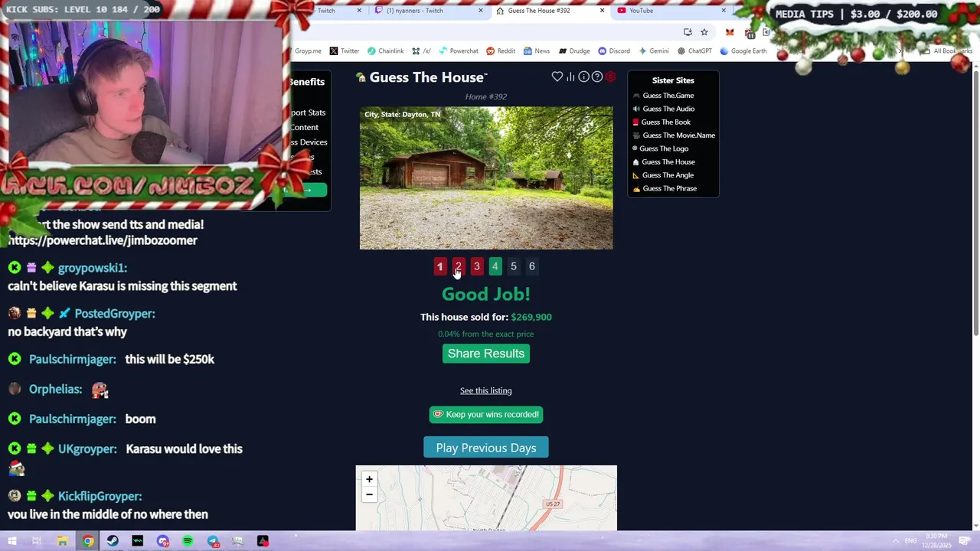Click the install app icon in address bar
This screenshot has height=551, width=980.
click(688, 32)
